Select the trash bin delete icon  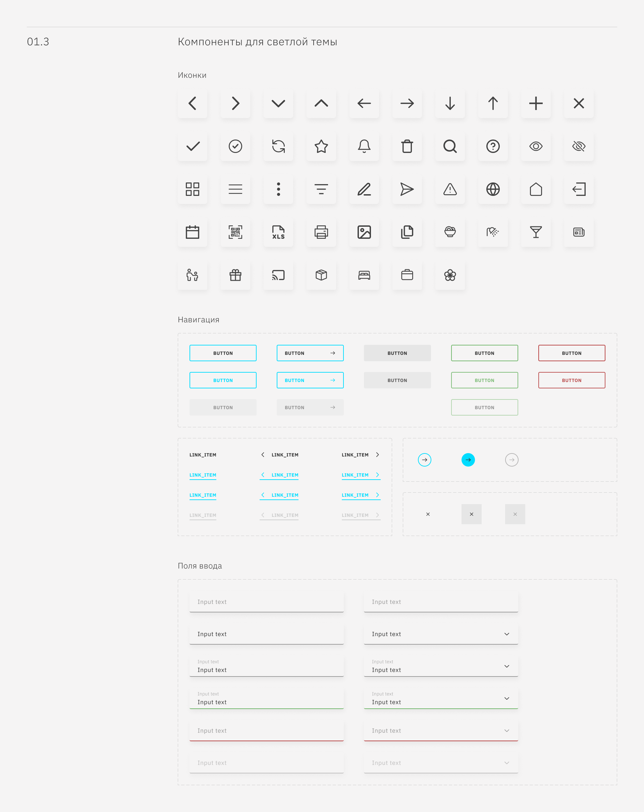pos(407,146)
